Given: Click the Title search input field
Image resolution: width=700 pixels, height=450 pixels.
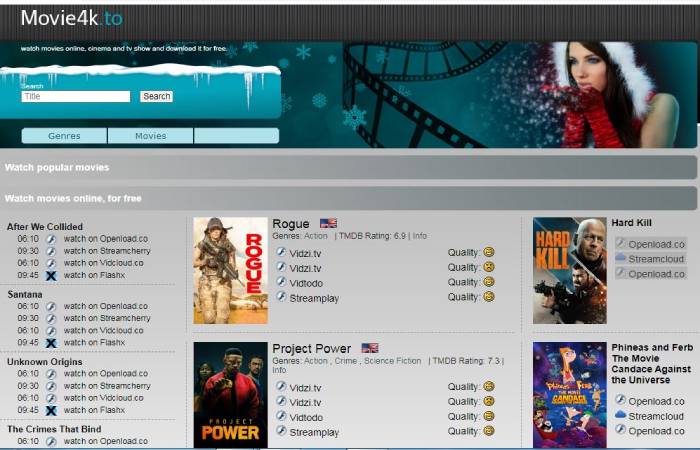Looking at the screenshot, I should click(76, 97).
